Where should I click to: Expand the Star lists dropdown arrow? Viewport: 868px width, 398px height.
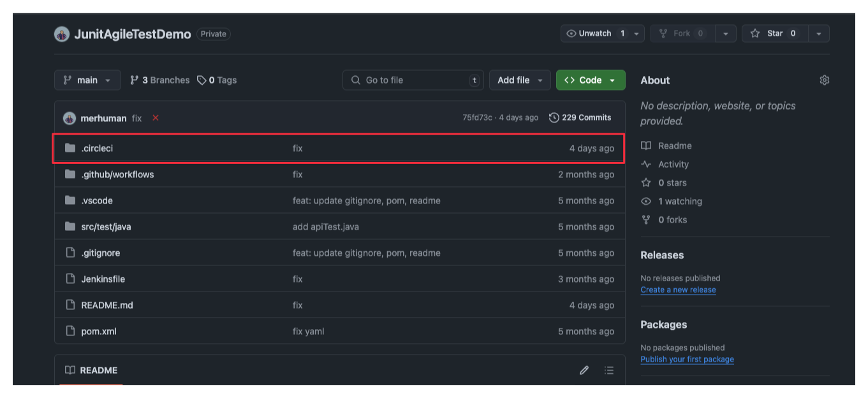819,34
